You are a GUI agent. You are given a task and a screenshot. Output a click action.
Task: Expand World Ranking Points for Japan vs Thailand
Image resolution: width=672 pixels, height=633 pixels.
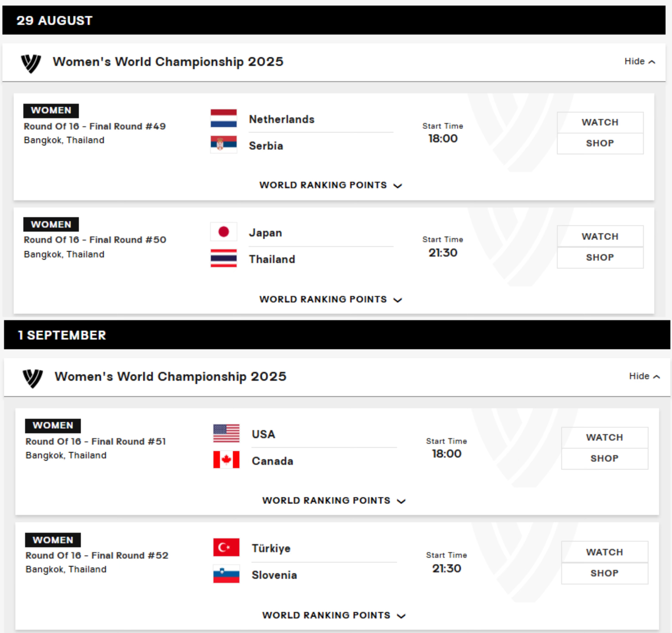click(330, 299)
